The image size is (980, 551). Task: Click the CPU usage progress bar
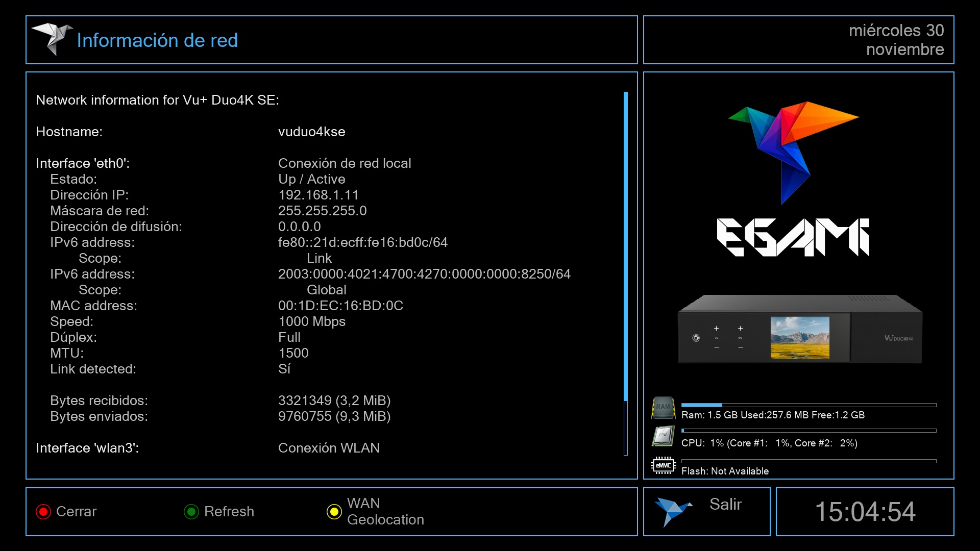tap(808, 431)
